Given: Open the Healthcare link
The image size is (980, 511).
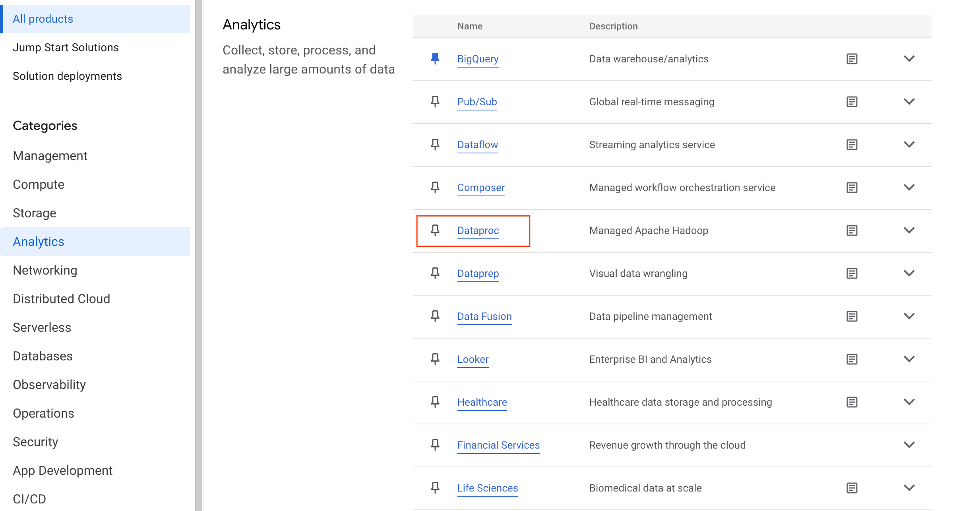Looking at the screenshot, I should pos(482,402).
